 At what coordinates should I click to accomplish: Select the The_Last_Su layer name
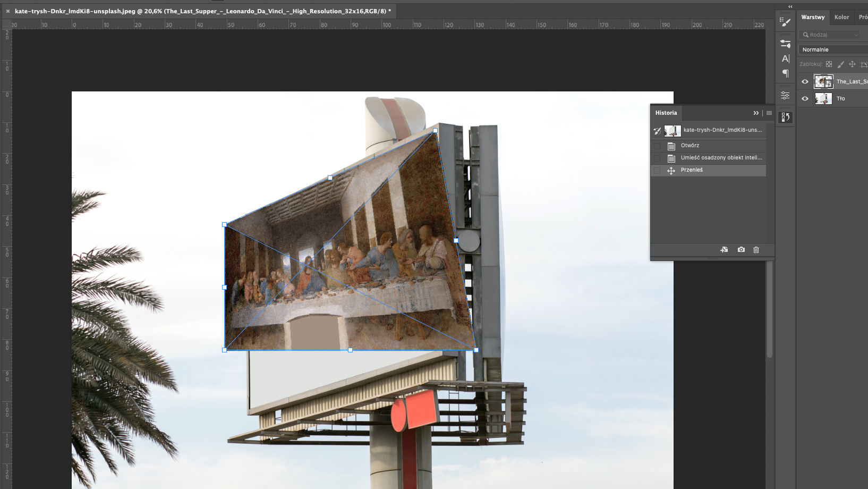coord(852,82)
